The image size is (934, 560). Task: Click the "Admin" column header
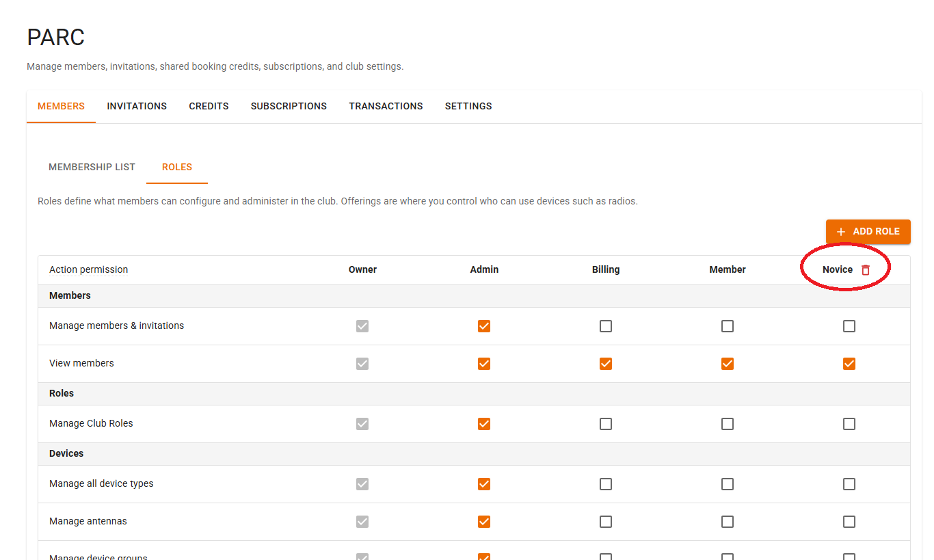(x=484, y=269)
